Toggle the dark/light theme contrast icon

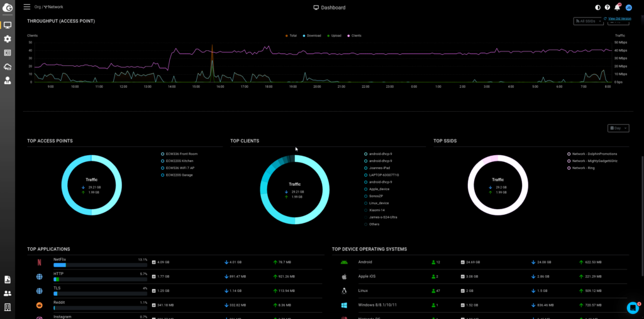pos(597,8)
